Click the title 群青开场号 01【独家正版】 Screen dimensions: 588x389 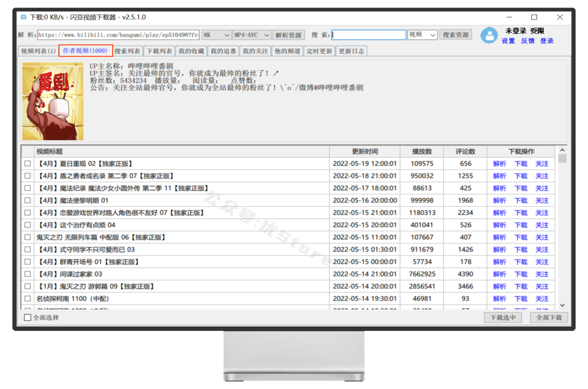(89, 262)
